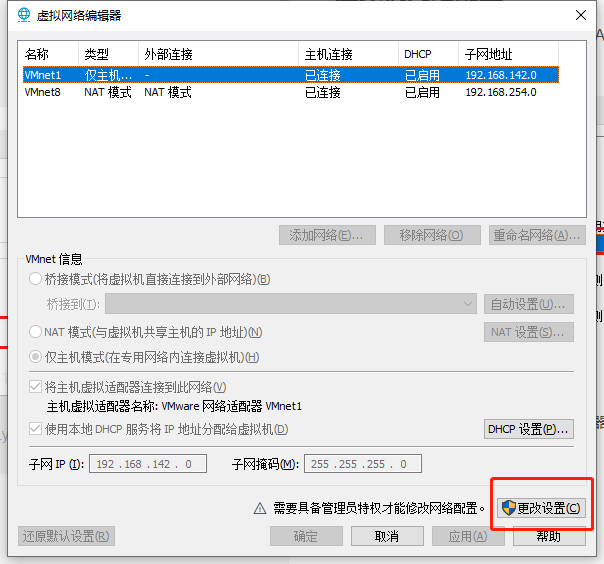The image size is (604, 564).
Task: Click the 确定 button
Action: [306, 536]
